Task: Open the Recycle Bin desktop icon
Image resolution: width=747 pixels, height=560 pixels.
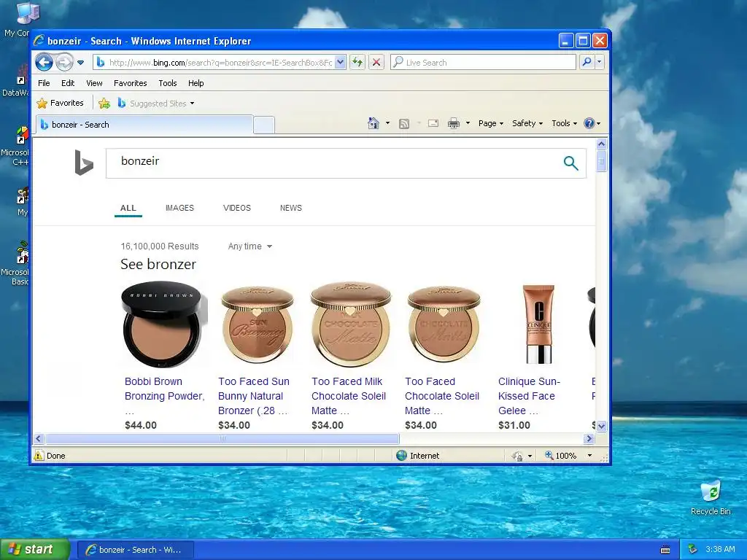Action: pos(711,497)
